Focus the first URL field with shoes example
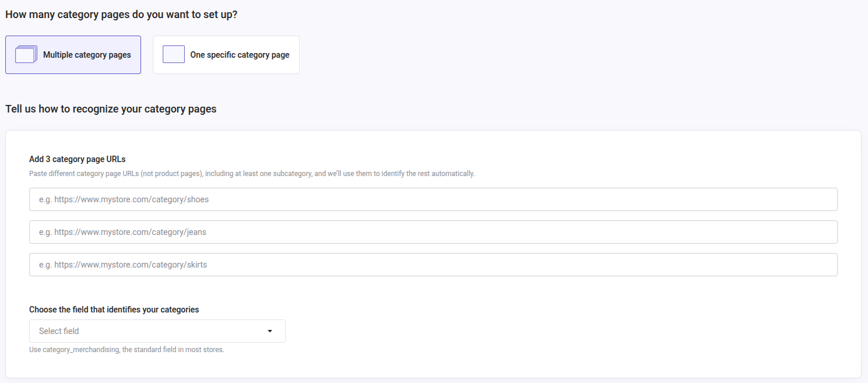This screenshot has width=868, height=383. pyautogui.click(x=433, y=199)
